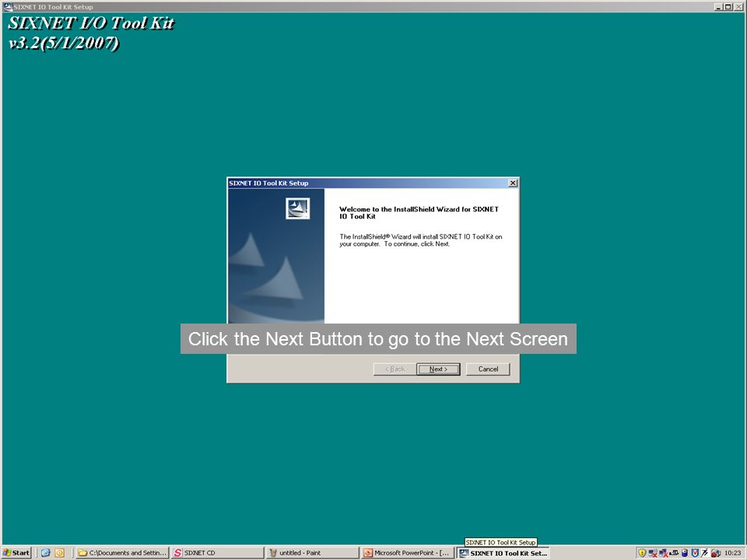Open disconnected wireless network tray icon
Screen dimensions: 747x560
653,553
